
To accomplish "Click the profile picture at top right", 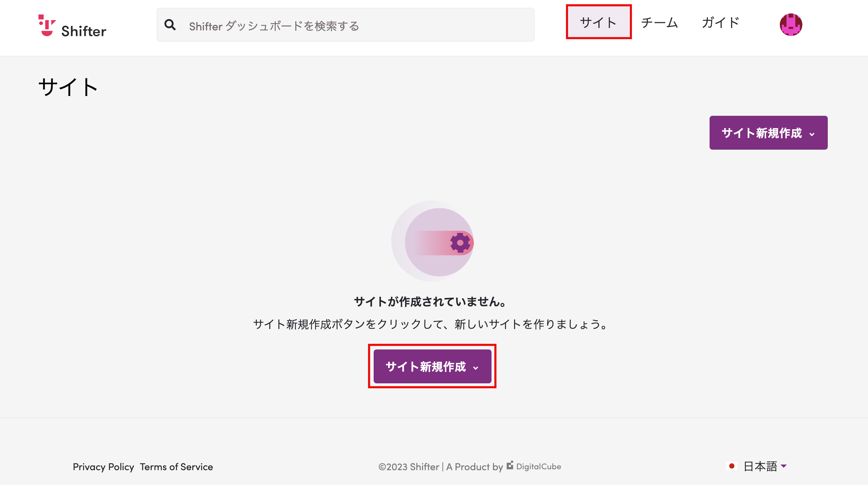I will tap(791, 24).
